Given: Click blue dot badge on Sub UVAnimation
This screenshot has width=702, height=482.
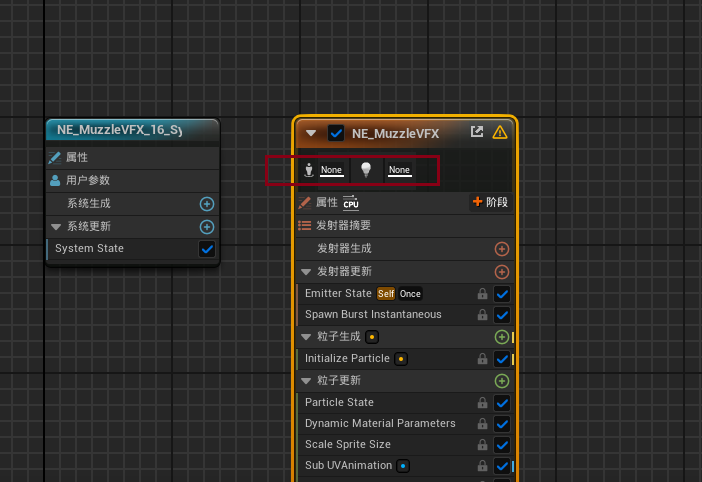Looking at the screenshot, I should point(403,466).
